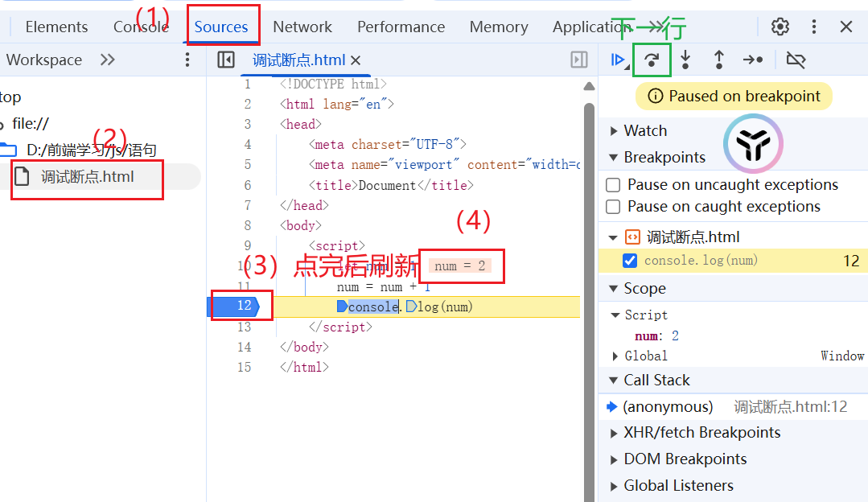The width and height of the screenshot is (868, 502).
Task: Open the navigator three-dot options menu
Action: coord(187,60)
